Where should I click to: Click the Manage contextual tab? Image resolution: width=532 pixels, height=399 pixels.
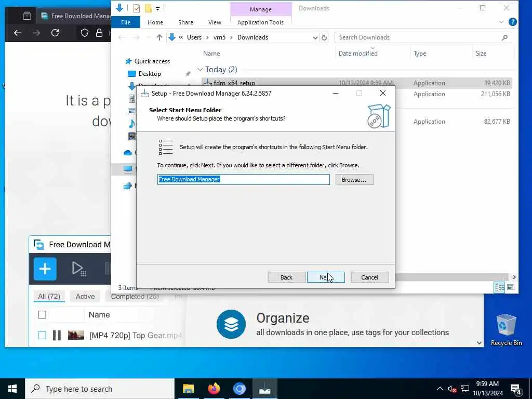(x=261, y=9)
